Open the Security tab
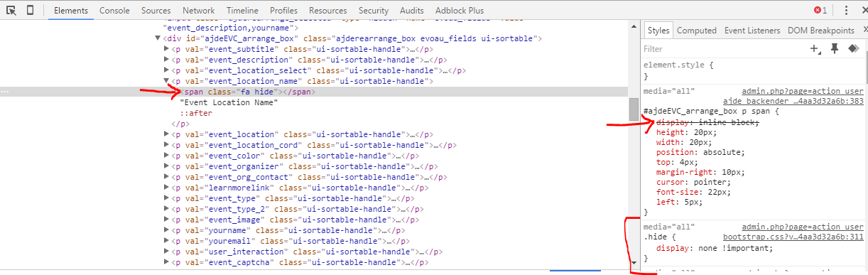Image resolution: width=868 pixels, height=275 pixels. click(373, 11)
